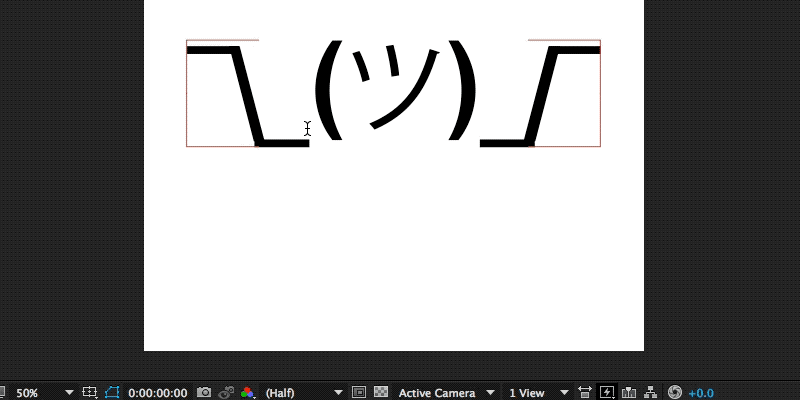Toggle pixel aspect ratio correction icon
The height and width of the screenshot is (400, 800).
click(585, 392)
